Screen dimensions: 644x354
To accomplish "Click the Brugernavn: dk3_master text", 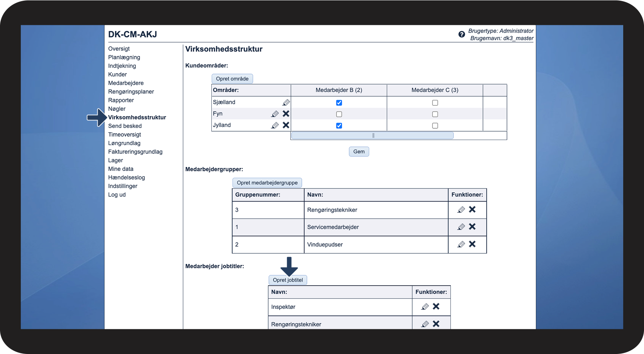I will point(502,38).
